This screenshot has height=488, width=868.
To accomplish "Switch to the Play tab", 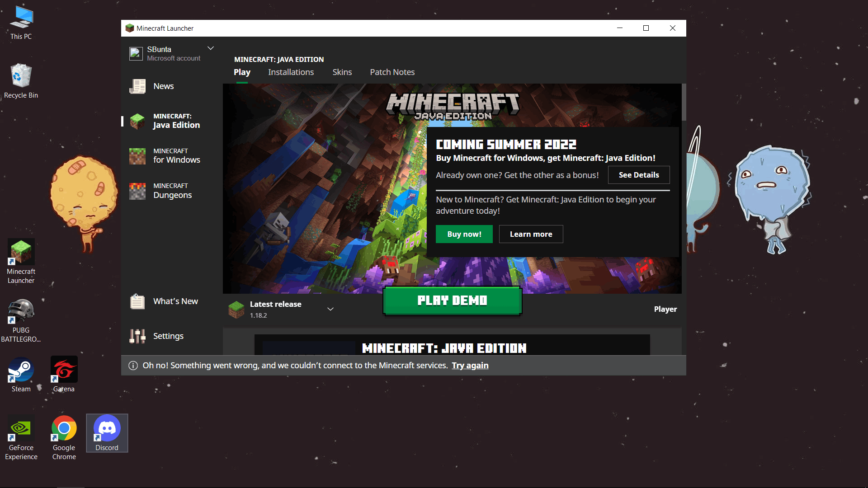I will 242,72.
